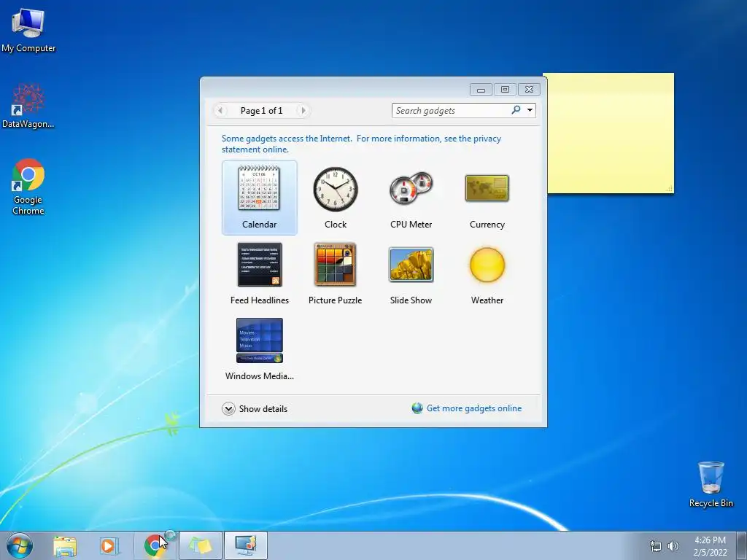Click the Show details label

point(263,408)
